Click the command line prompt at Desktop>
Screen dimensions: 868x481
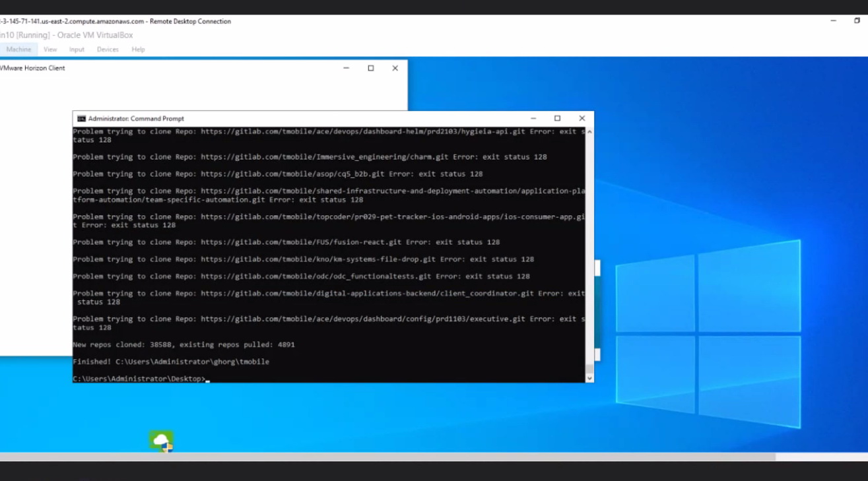[x=207, y=379]
